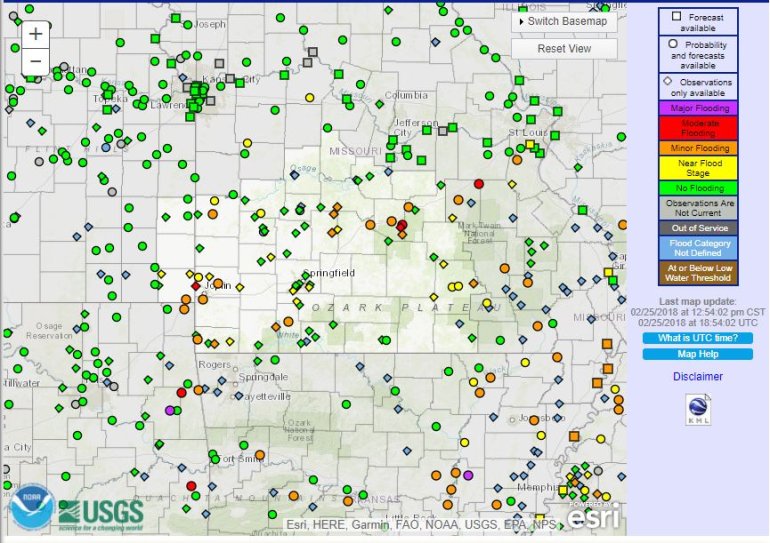Click the Columbia city label
The height and width of the screenshot is (543, 770).
tap(406, 95)
